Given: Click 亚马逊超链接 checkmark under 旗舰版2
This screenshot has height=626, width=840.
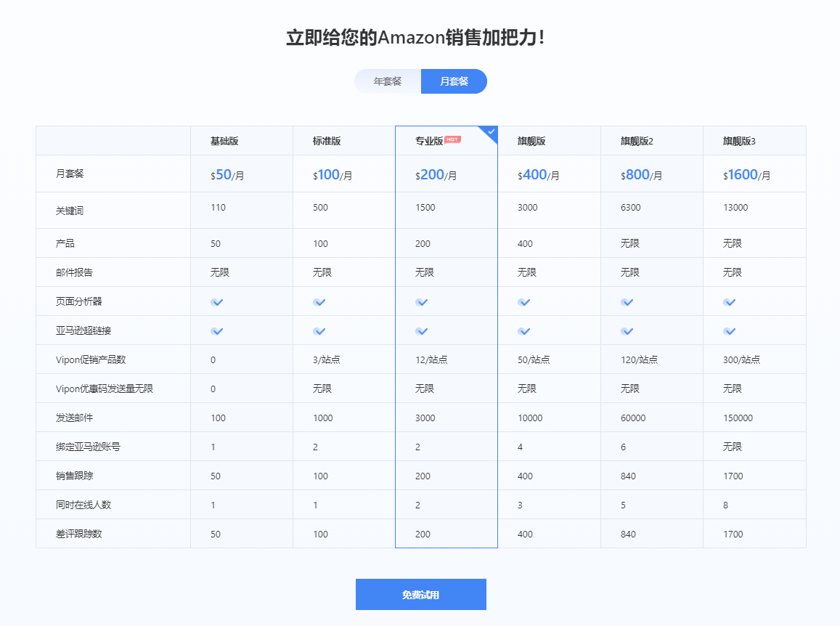Looking at the screenshot, I should pos(627,330).
